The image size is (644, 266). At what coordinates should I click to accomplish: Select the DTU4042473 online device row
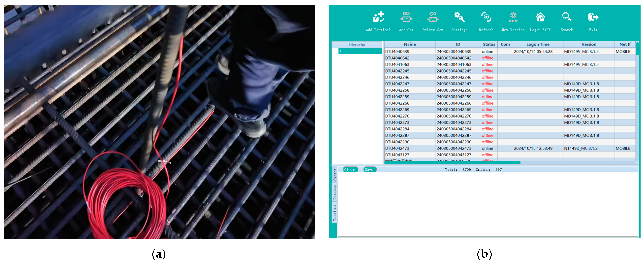(410, 148)
